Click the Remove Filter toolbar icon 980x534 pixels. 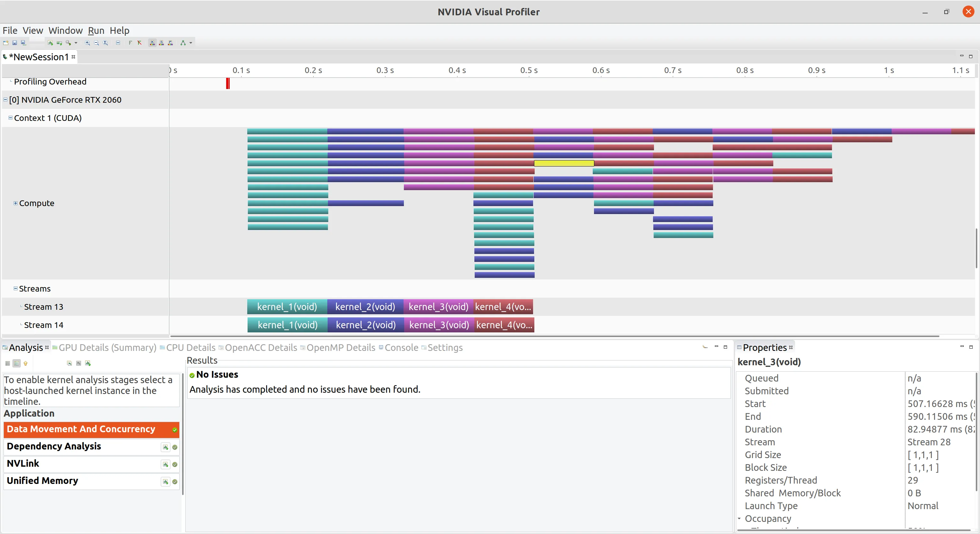140,43
